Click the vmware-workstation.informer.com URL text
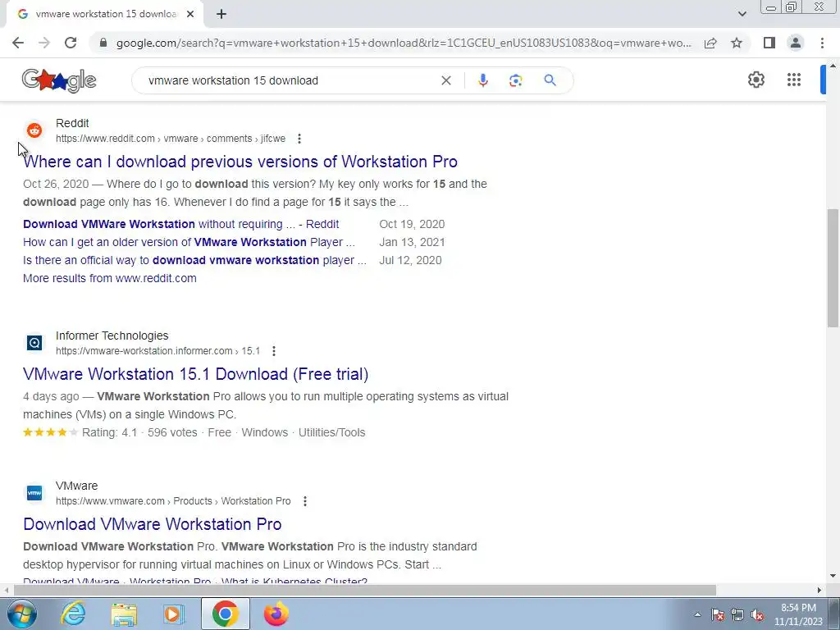This screenshot has height=630, width=840. tap(157, 351)
